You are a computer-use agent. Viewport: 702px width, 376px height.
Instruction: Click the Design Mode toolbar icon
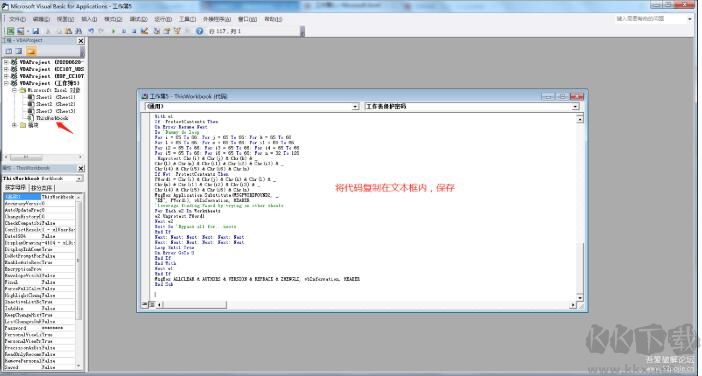pyautogui.click(x=145, y=31)
